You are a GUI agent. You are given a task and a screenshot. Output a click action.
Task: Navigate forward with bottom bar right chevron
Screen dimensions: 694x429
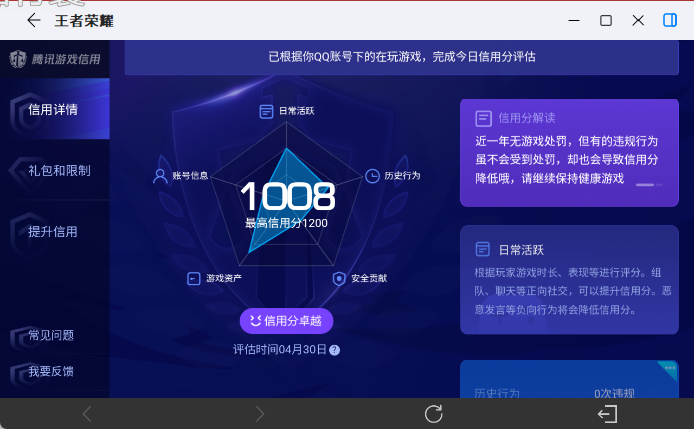260,414
